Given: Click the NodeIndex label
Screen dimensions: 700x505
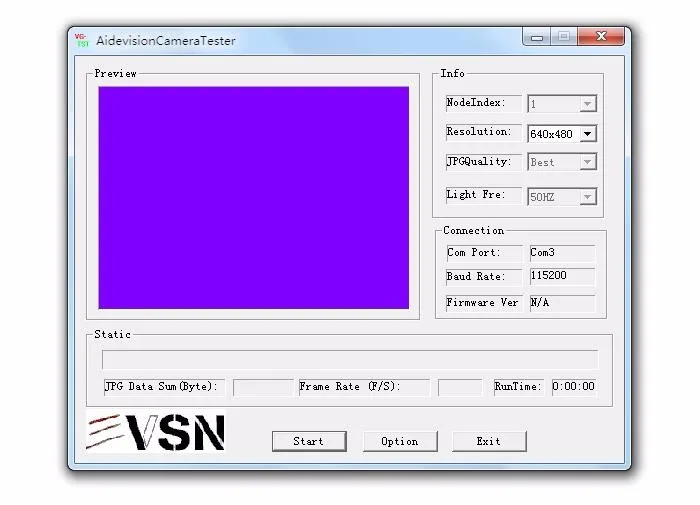Looking at the screenshot, I should click(483, 103).
